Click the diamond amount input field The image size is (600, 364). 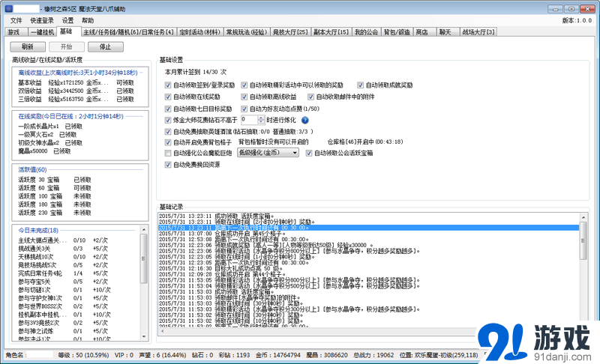[249, 120]
